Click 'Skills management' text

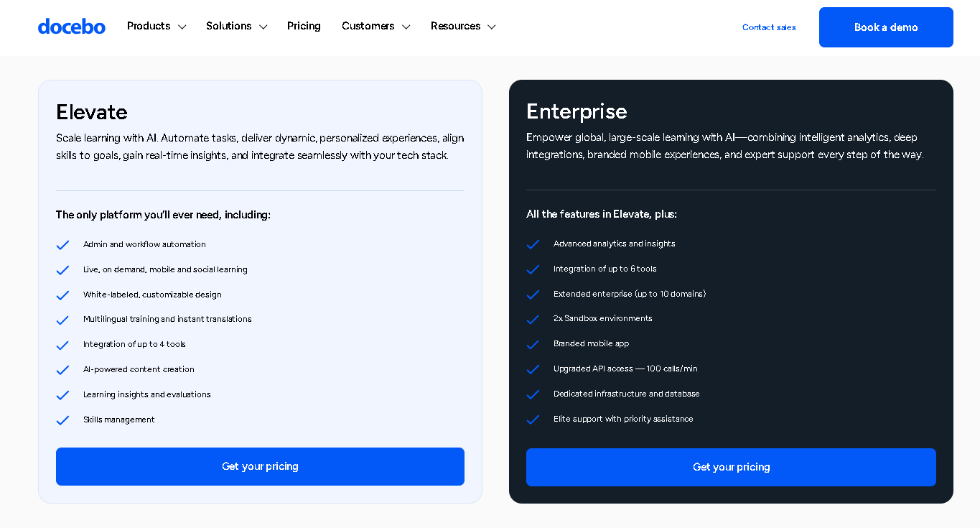coord(119,420)
